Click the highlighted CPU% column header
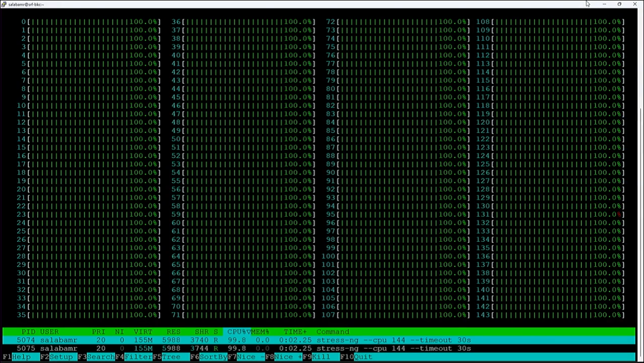This screenshot has height=363, width=644. [x=237, y=332]
